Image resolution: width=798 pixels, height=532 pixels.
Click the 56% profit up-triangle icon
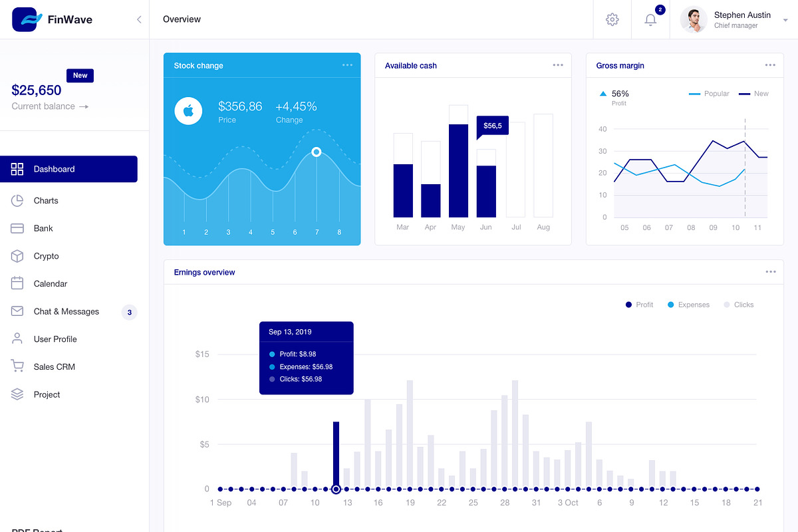(x=603, y=94)
